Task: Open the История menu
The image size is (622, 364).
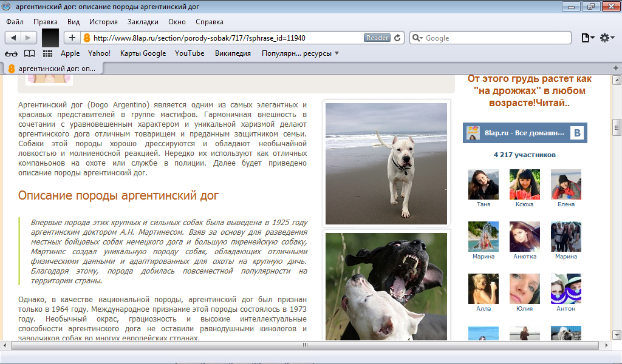Action: click(103, 22)
